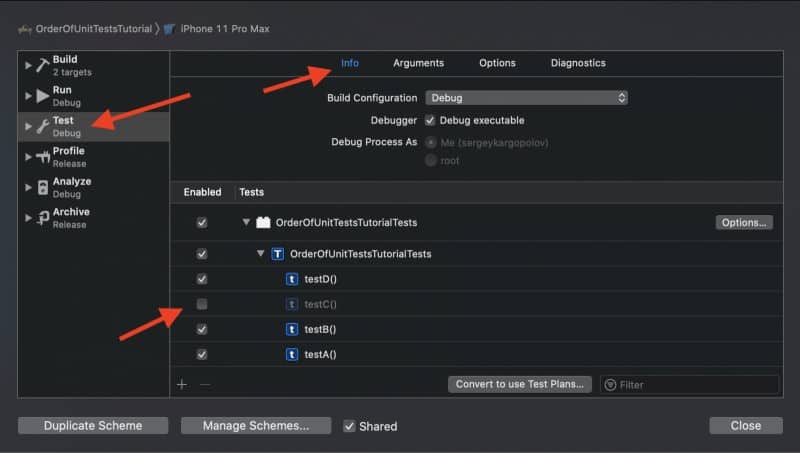Select the testB() row text

point(320,329)
